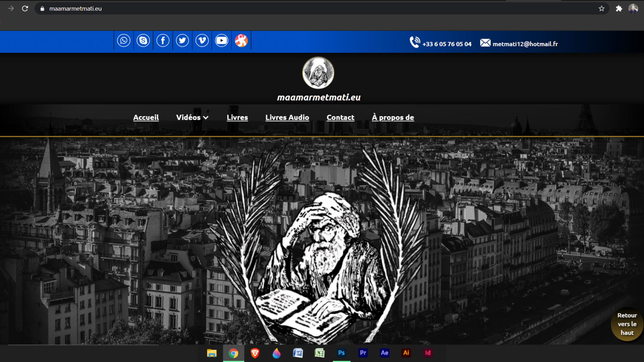Open Photoshop from the taskbar
Screen dimensions: 644x362
(341, 353)
